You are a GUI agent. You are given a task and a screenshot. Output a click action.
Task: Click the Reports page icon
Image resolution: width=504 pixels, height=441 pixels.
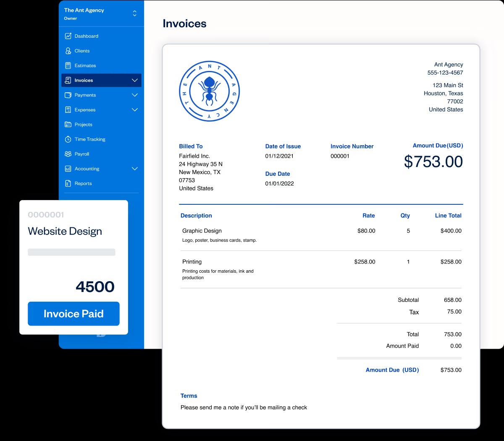point(68,183)
